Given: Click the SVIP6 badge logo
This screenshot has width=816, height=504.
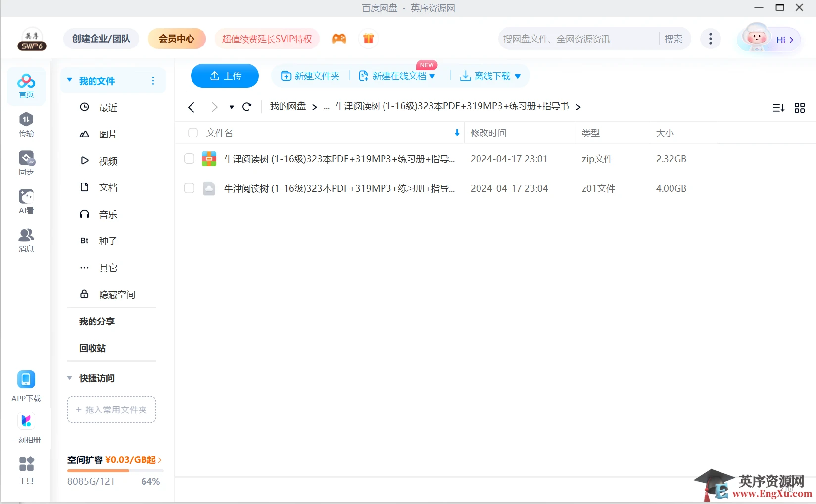Looking at the screenshot, I should click(x=33, y=40).
